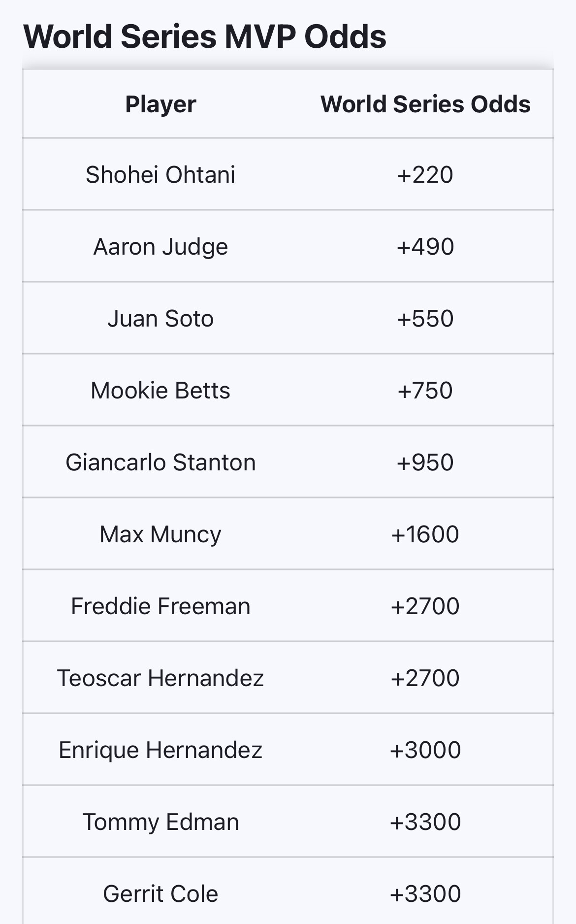Tap Shohei Ohtani player name

pos(160,175)
